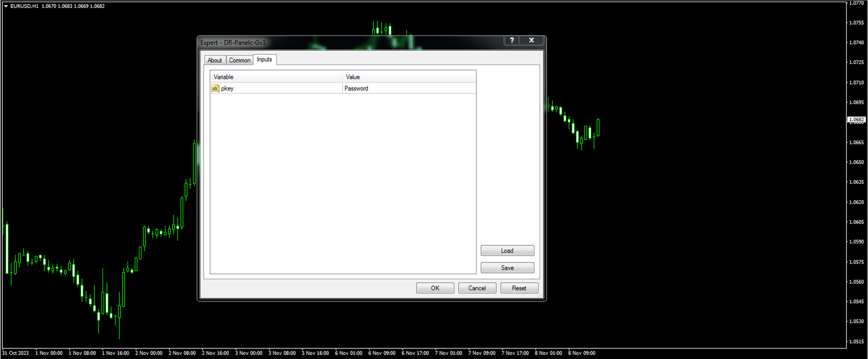The image size is (868, 359).
Task: Open the dialog help question-mark button
Action: pos(512,40)
